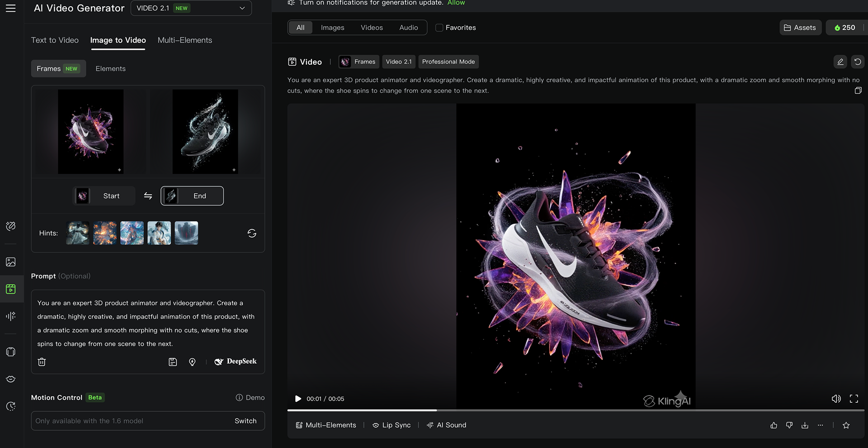This screenshot has width=868, height=448.
Task: View the 250 credits balance
Action: 844,28
